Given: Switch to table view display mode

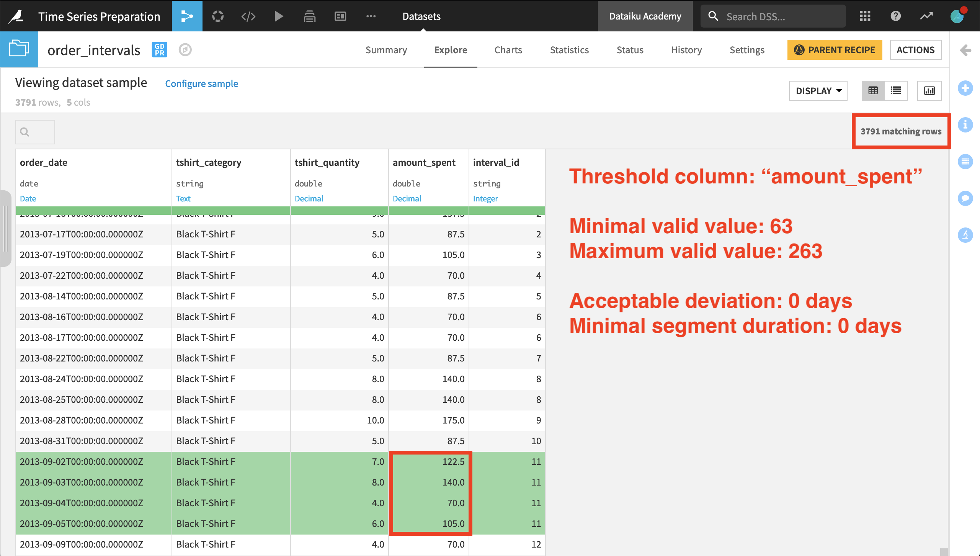Looking at the screenshot, I should click(873, 91).
